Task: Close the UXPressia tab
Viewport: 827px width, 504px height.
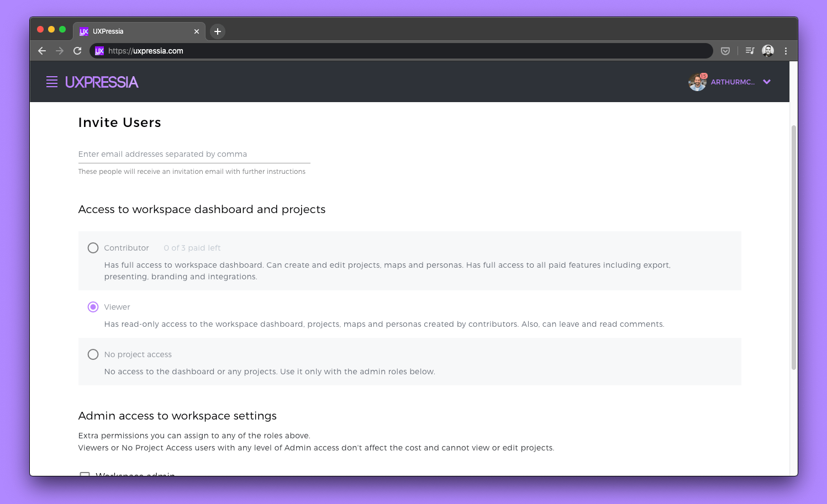Action: click(197, 31)
